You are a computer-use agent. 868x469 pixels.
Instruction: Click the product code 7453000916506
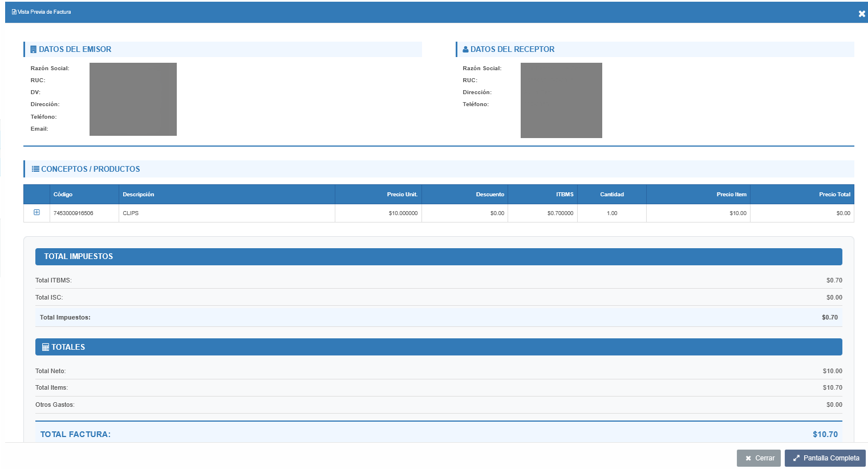[x=74, y=213]
